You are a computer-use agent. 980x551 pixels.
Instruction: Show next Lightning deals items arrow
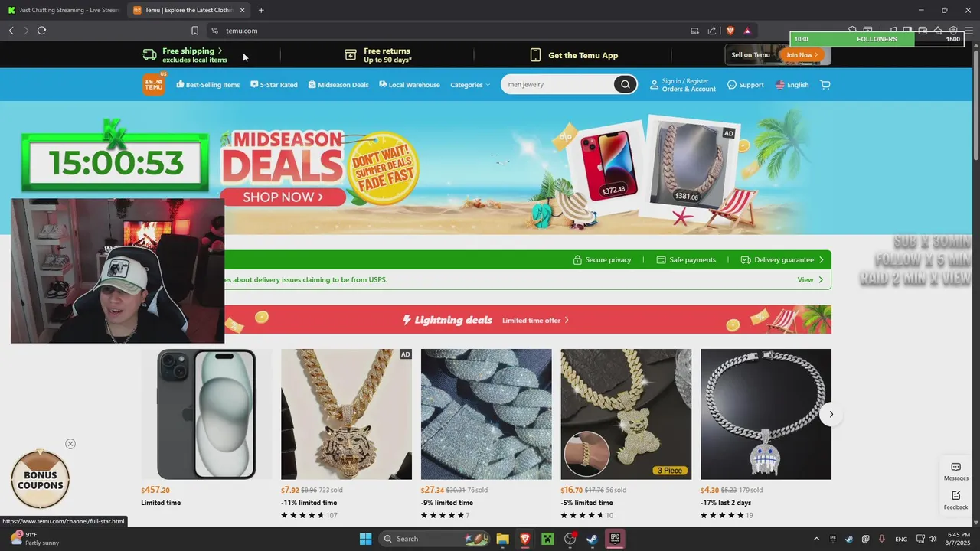pos(831,415)
